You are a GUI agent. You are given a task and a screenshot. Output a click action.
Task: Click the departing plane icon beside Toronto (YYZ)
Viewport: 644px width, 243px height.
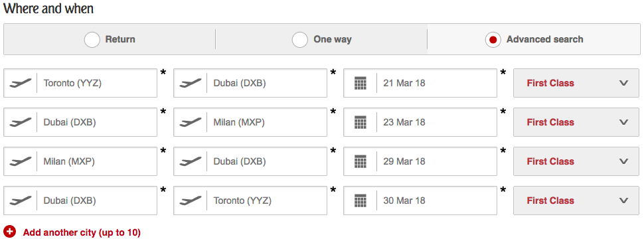[21, 84]
